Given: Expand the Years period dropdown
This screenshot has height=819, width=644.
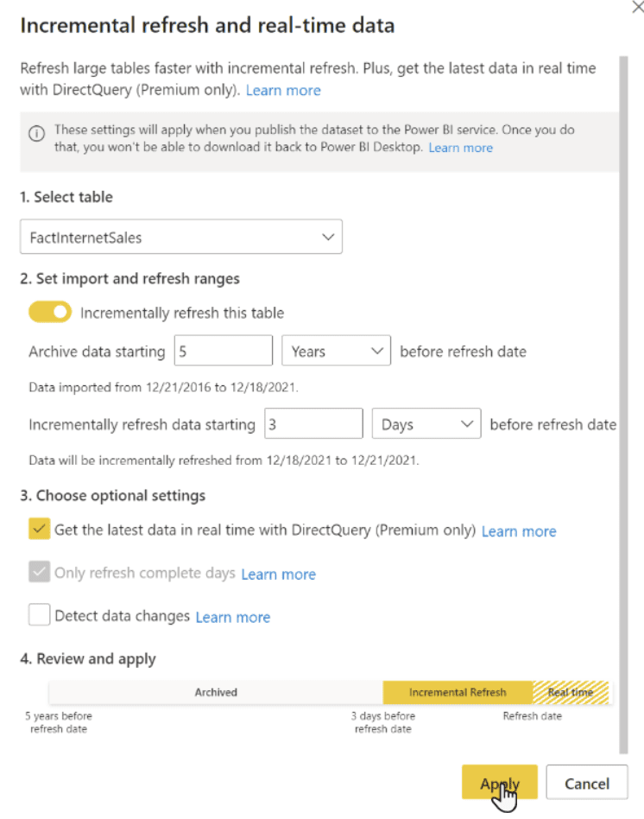Looking at the screenshot, I should [x=336, y=352].
